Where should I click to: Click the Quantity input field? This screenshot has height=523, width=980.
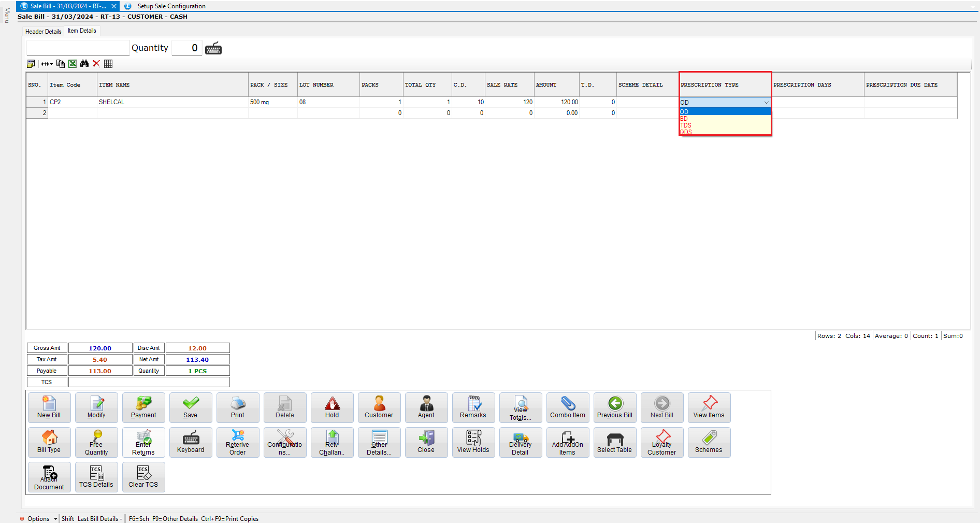click(x=186, y=48)
